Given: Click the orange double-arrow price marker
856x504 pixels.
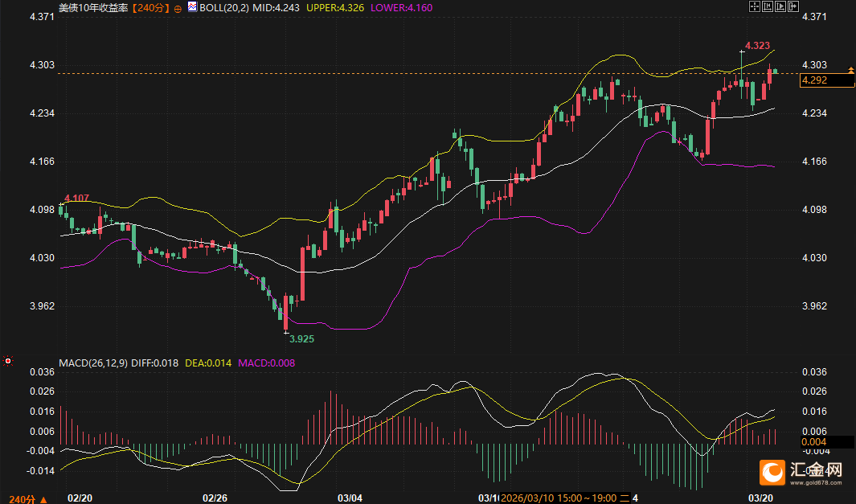Looking at the screenshot, I should (850, 72).
